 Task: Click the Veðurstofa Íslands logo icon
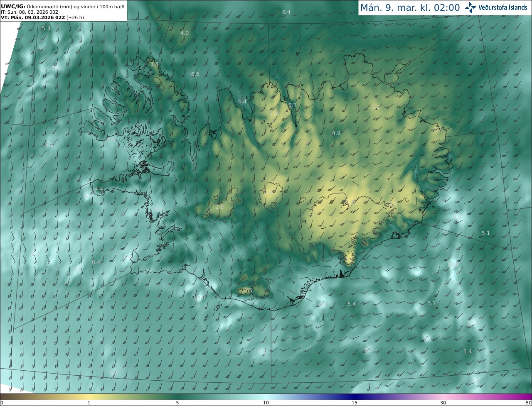[471, 7]
